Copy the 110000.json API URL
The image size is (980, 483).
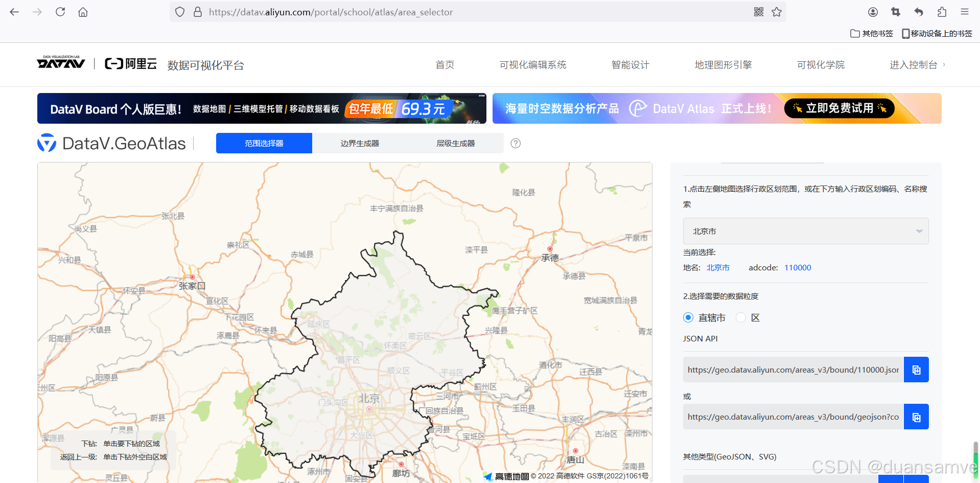pyautogui.click(x=916, y=370)
